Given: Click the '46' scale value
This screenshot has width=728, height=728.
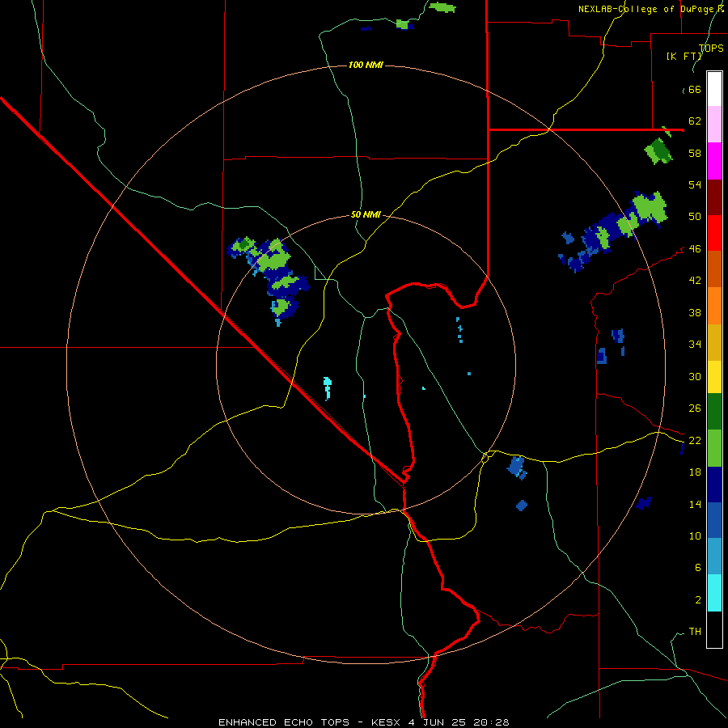Looking at the screenshot, I should pyautogui.click(x=695, y=249).
